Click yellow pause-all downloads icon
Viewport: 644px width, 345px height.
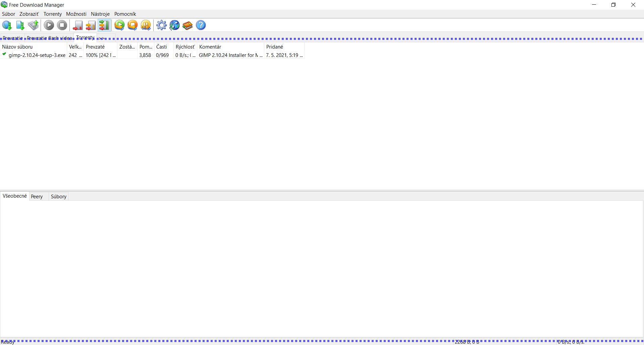146,25
